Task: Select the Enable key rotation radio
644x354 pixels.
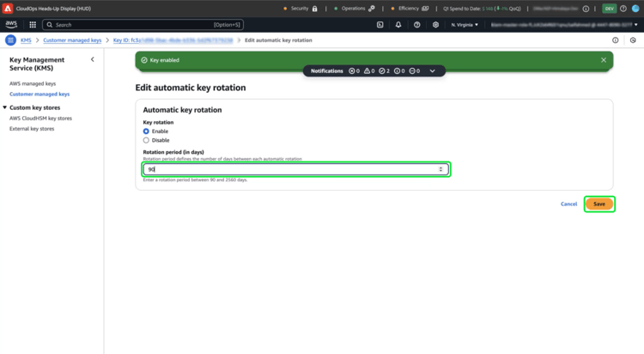Action: pyautogui.click(x=146, y=131)
